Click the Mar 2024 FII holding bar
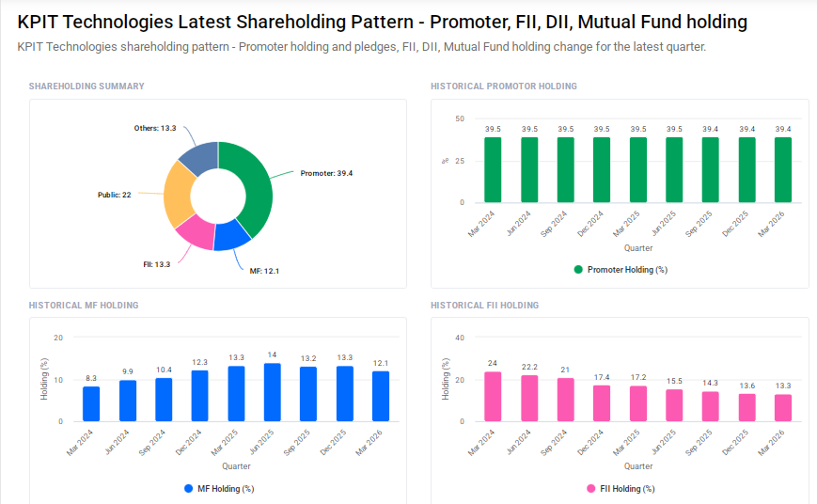817x504 pixels. [x=493, y=397]
